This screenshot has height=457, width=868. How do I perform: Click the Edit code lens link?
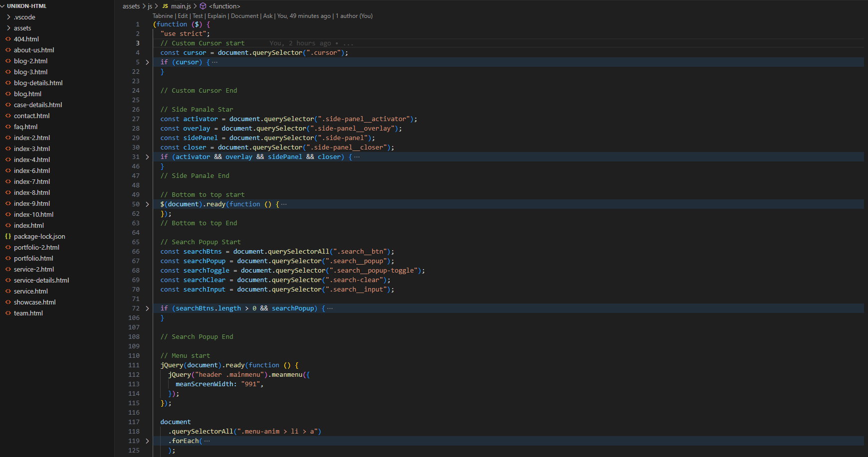183,16
